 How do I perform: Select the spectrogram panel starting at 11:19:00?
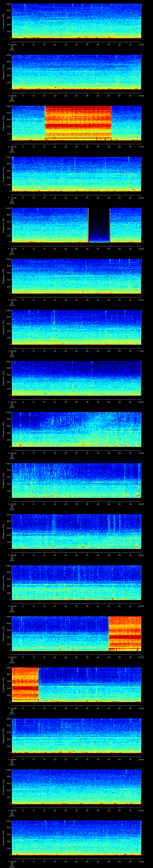pyautogui.click(x=77, y=276)
